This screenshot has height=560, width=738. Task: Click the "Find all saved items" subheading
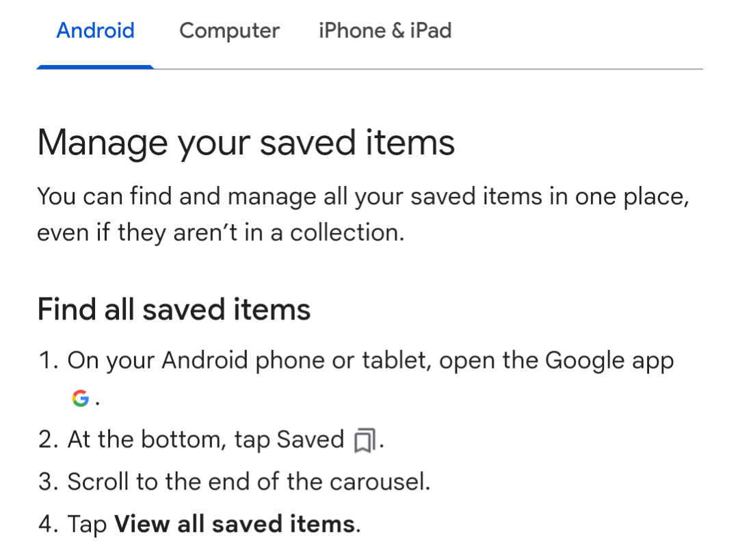point(174,309)
